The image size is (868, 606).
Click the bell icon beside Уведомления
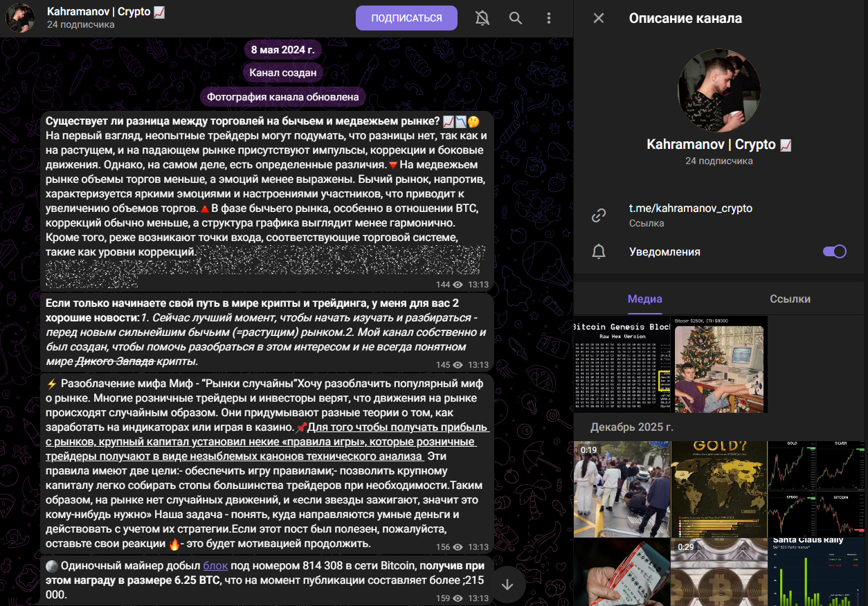point(599,251)
